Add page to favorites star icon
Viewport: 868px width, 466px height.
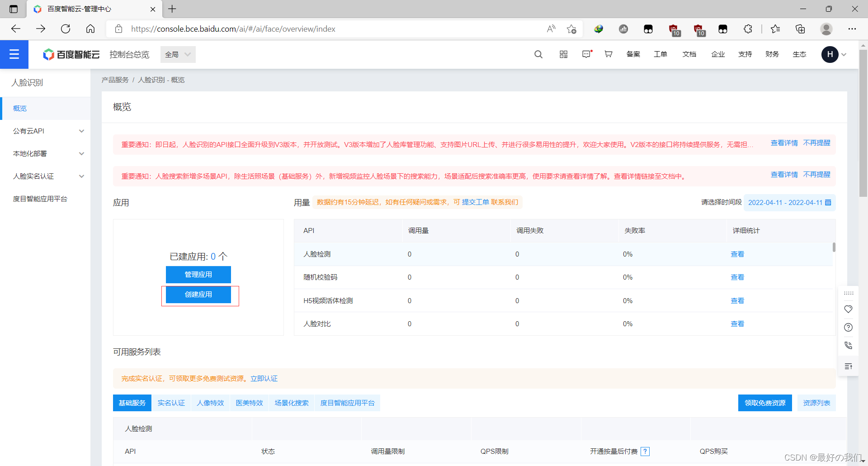571,29
